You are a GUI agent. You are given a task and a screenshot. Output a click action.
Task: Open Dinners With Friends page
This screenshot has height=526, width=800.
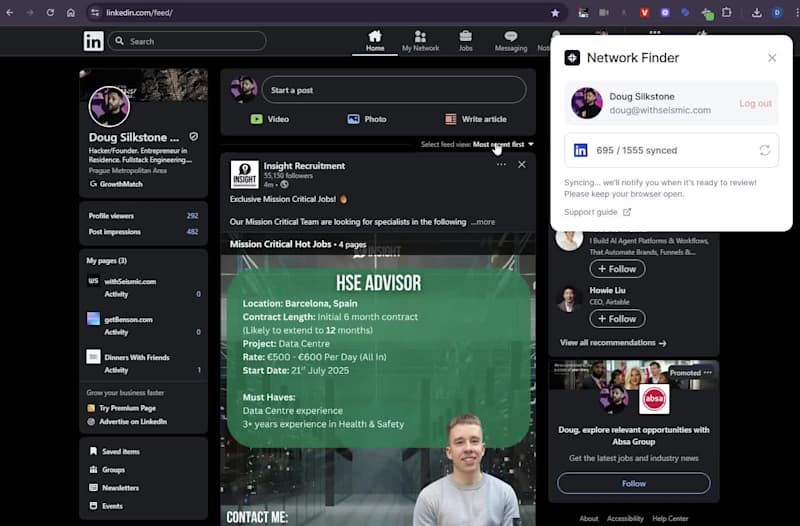pyautogui.click(x=137, y=357)
